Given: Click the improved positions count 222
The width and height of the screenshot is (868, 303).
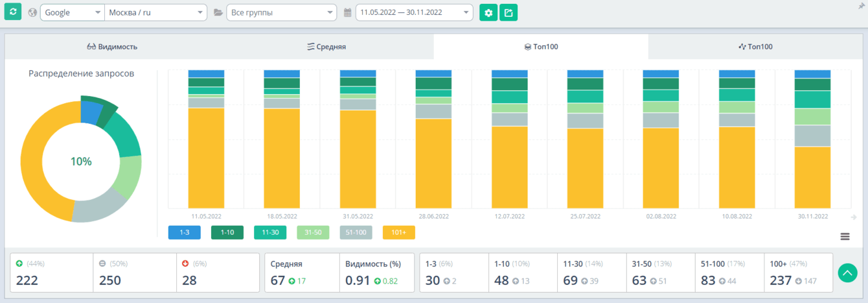Looking at the screenshot, I should tap(27, 280).
